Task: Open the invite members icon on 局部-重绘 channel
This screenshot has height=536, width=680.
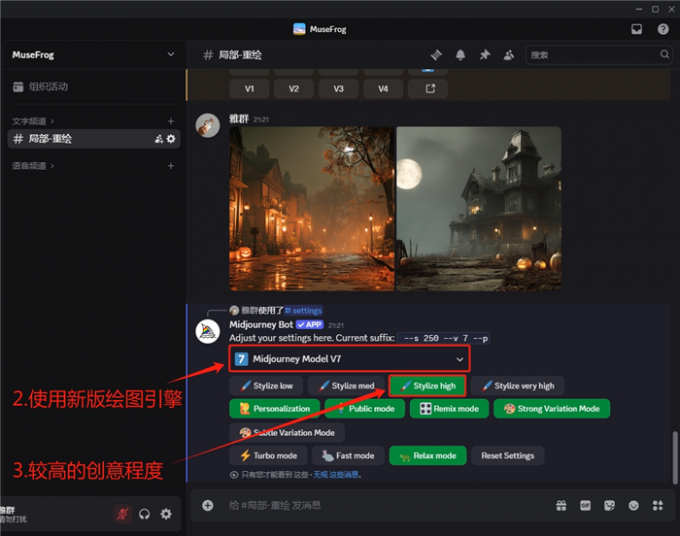Action: point(159,139)
